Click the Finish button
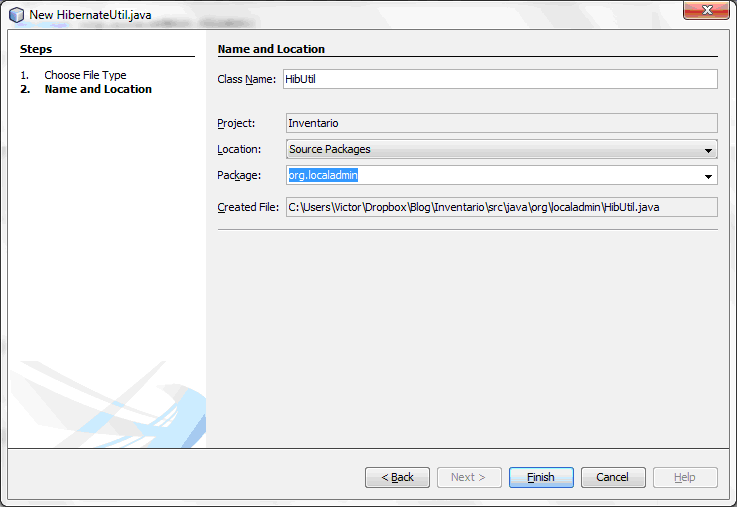The height and width of the screenshot is (507, 737). click(541, 477)
